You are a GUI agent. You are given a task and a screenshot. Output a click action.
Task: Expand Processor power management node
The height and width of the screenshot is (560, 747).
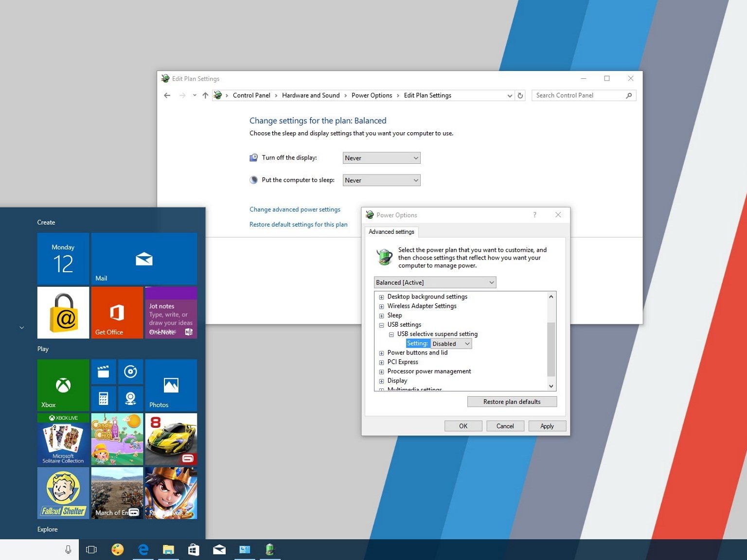tap(382, 372)
